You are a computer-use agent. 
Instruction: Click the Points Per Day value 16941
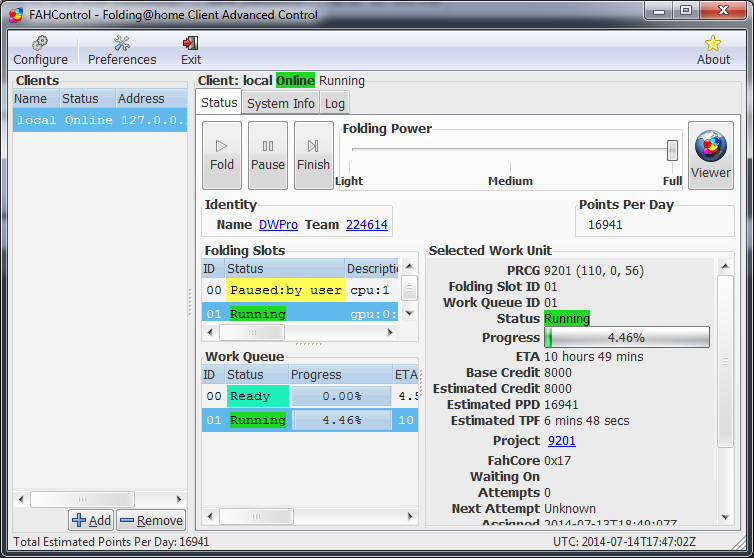(x=605, y=225)
